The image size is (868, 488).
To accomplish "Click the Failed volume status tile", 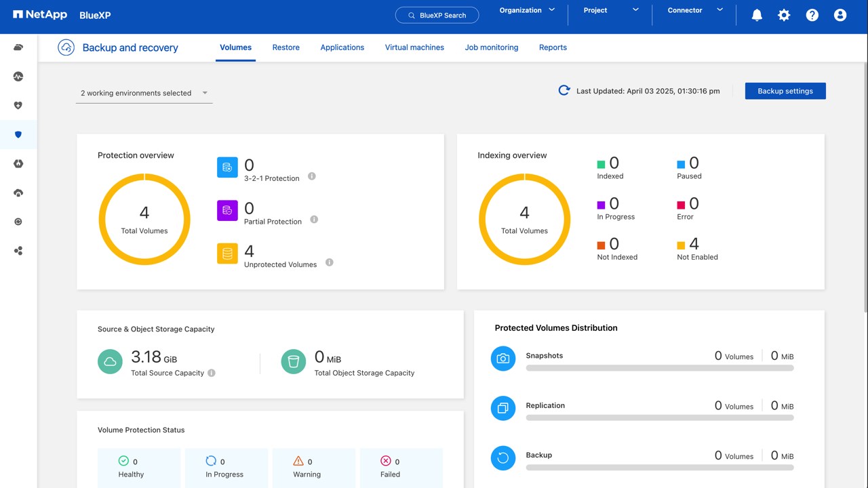I will point(401,468).
